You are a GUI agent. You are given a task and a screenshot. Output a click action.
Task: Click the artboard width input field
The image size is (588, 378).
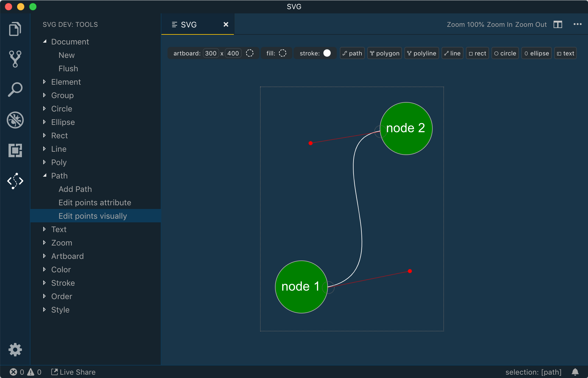pyautogui.click(x=210, y=53)
